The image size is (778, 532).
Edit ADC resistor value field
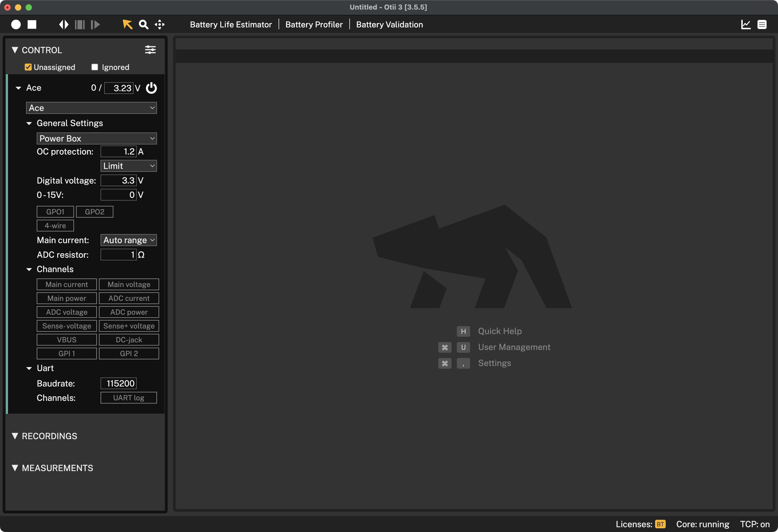click(118, 255)
